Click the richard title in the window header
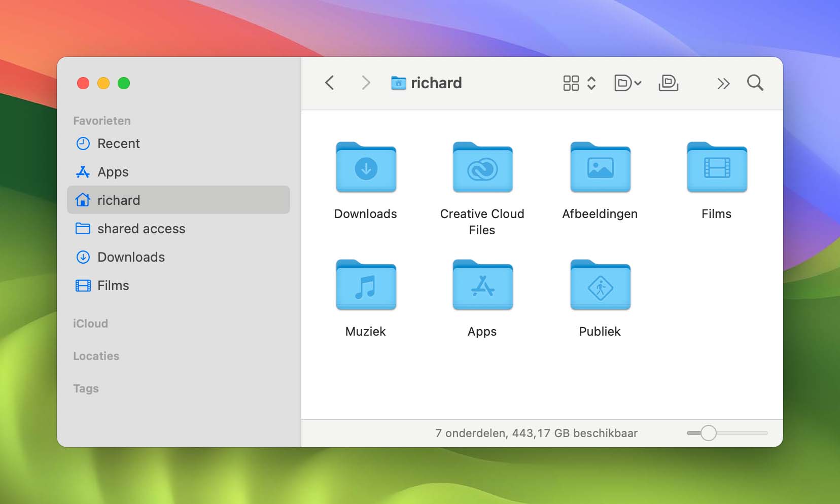 437,83
